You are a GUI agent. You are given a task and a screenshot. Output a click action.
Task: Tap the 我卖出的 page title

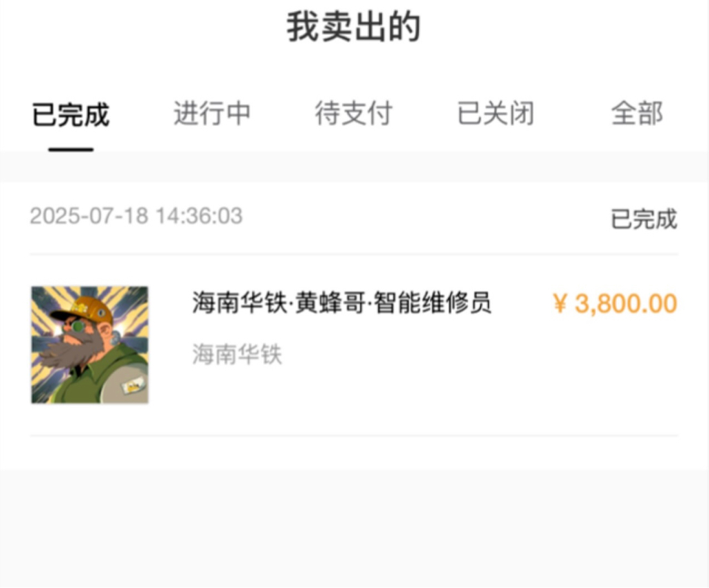354,27
